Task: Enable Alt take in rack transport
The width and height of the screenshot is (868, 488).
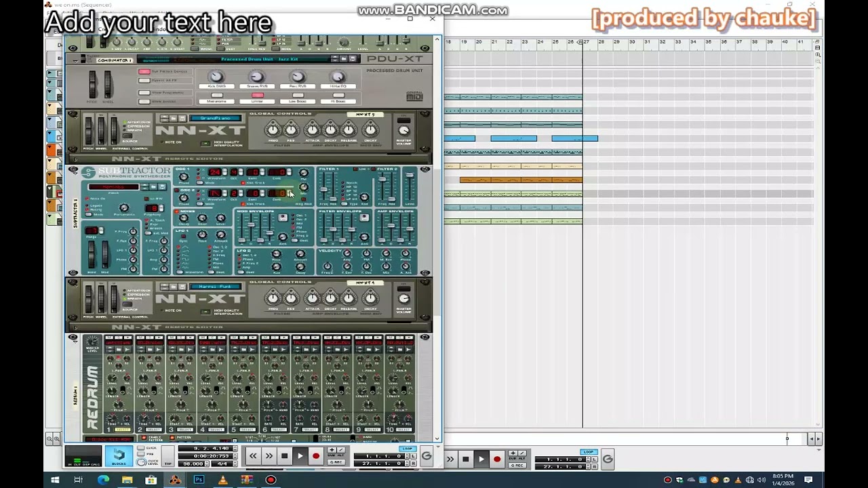Action: (340, 450)
